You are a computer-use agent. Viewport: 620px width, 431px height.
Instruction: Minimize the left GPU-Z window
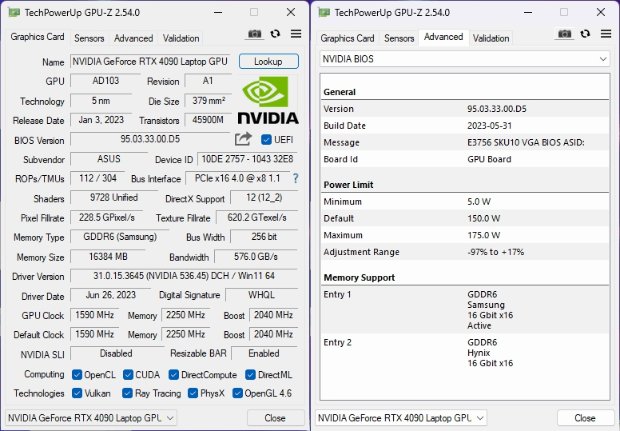[x=218, y=12]
